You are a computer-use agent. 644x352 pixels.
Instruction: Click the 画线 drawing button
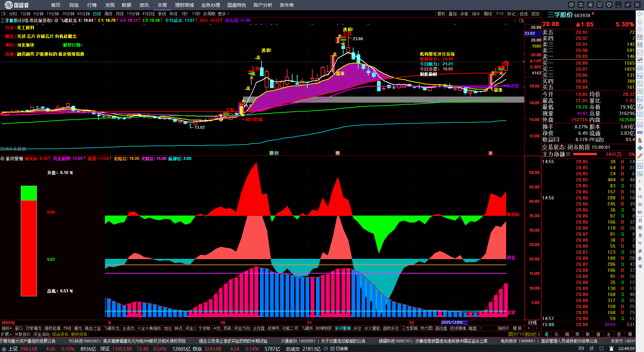(488, 14)
